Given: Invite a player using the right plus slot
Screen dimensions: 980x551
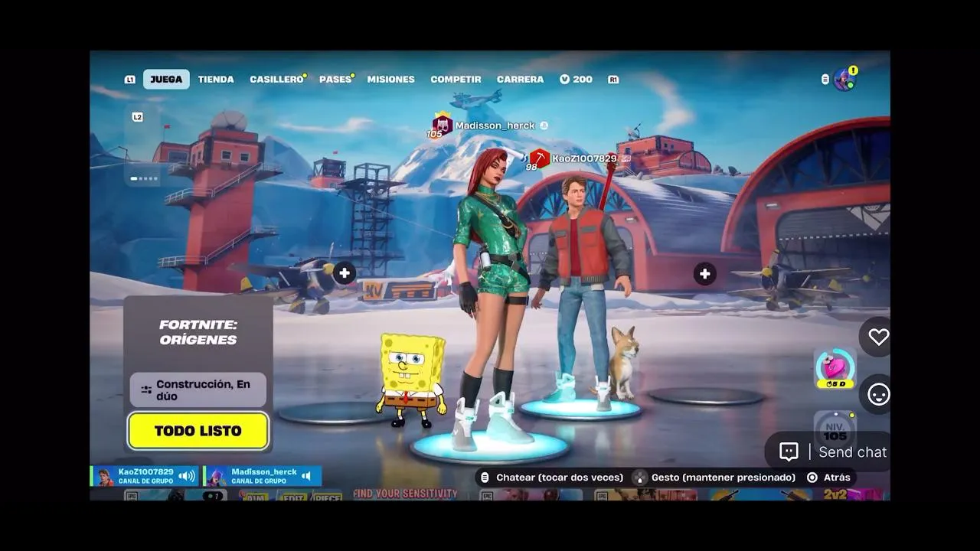Looking at the screenshot, I should [x=704, y=274].
